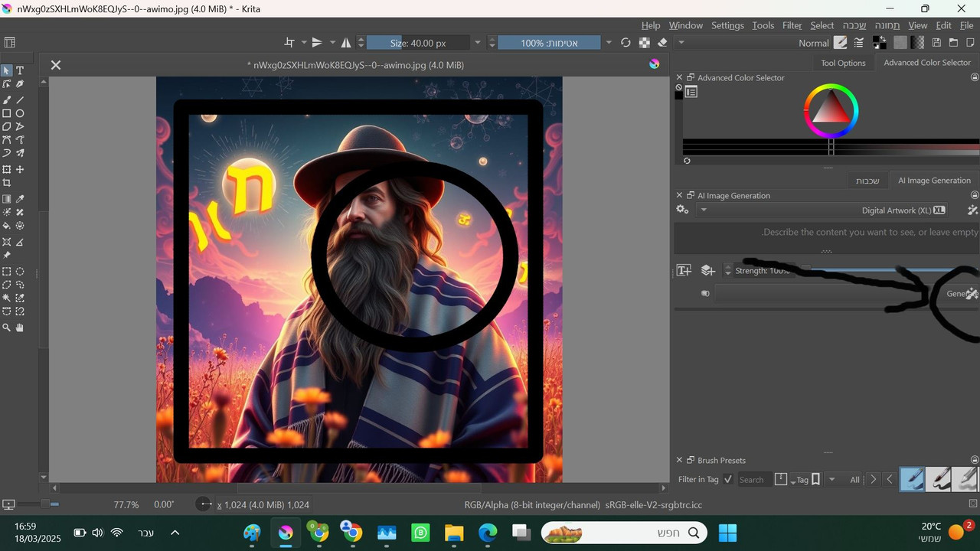Toggle the wrap-around crop-like toolbar icon
The image size is (980, 551).
click(x=289, y=43)
